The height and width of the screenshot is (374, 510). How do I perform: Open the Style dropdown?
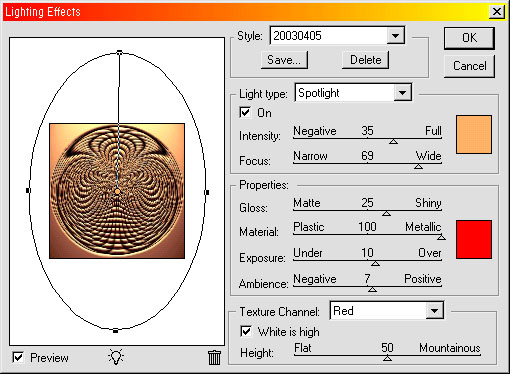click(396, 36)
